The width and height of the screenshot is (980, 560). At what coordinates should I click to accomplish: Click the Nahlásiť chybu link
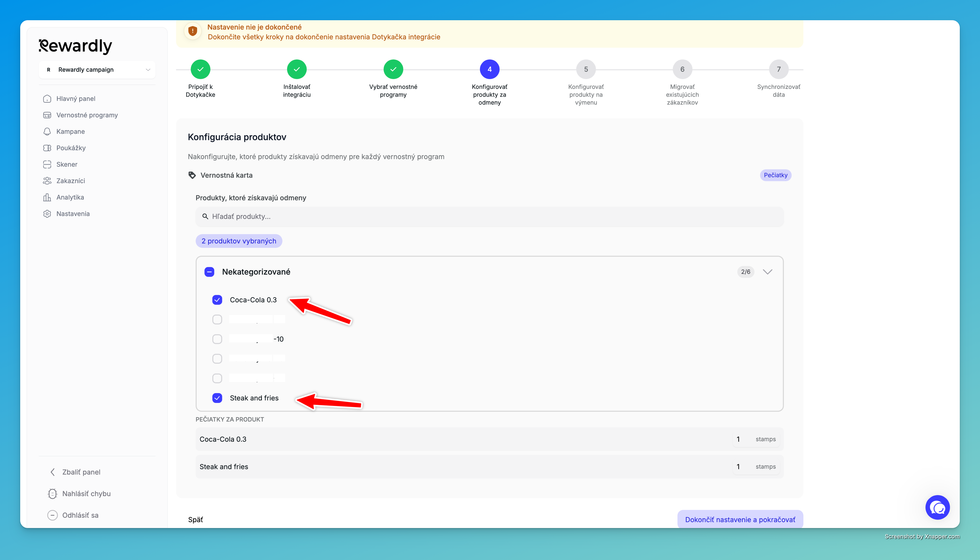[x=86, y=494]
